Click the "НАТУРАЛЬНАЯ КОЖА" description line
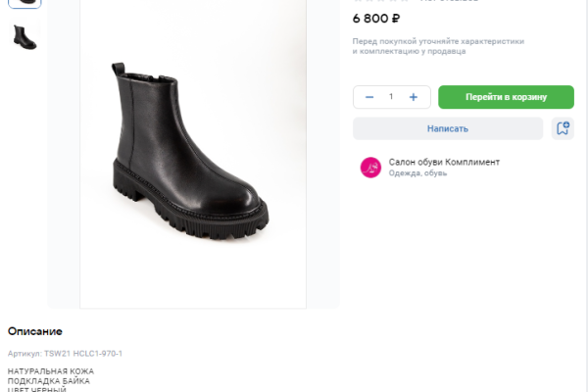The width and height of the screenshot is (588, 392). pos(51,371)
